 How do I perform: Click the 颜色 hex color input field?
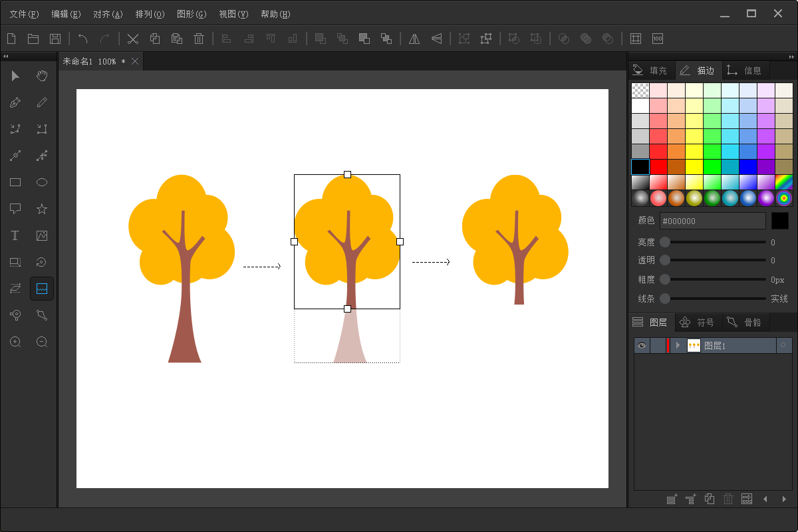(x=712, y=221)
